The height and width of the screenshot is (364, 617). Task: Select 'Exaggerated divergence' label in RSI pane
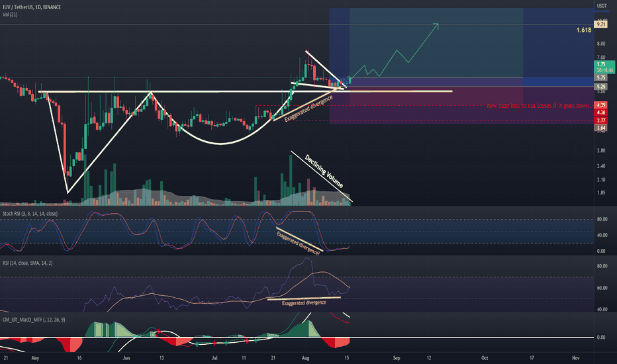[304, 302]
